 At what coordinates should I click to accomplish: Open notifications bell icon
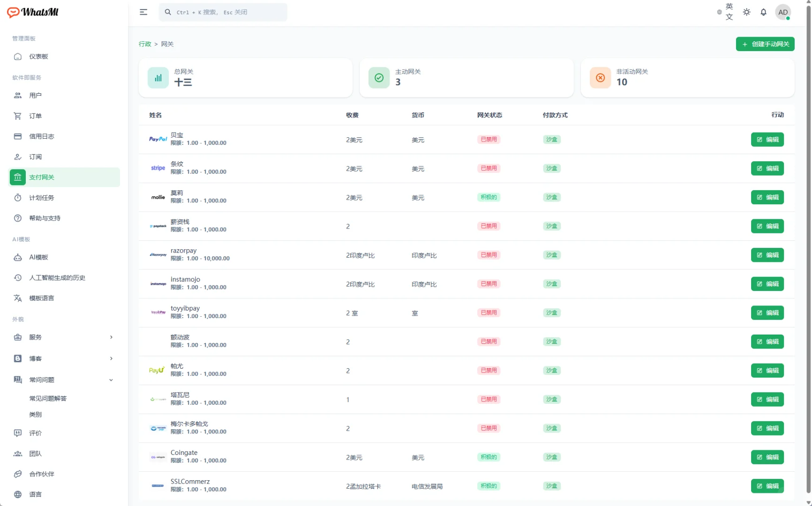[763, 12]
